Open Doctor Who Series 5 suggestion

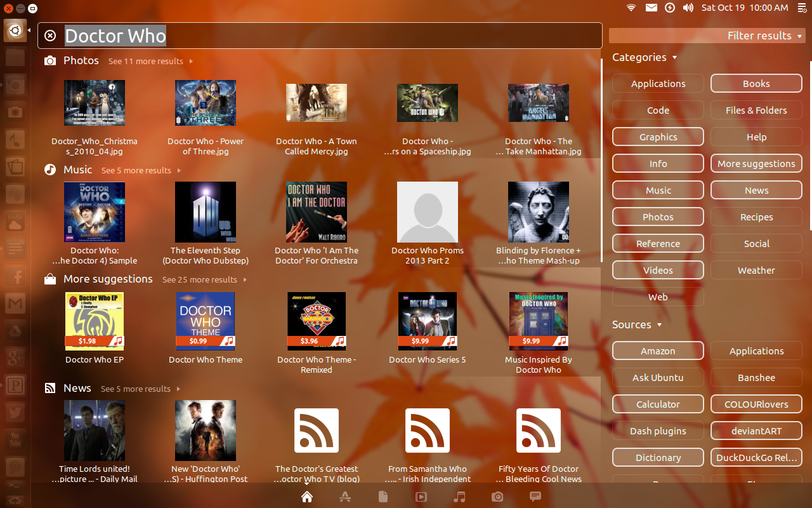[428, 328]
